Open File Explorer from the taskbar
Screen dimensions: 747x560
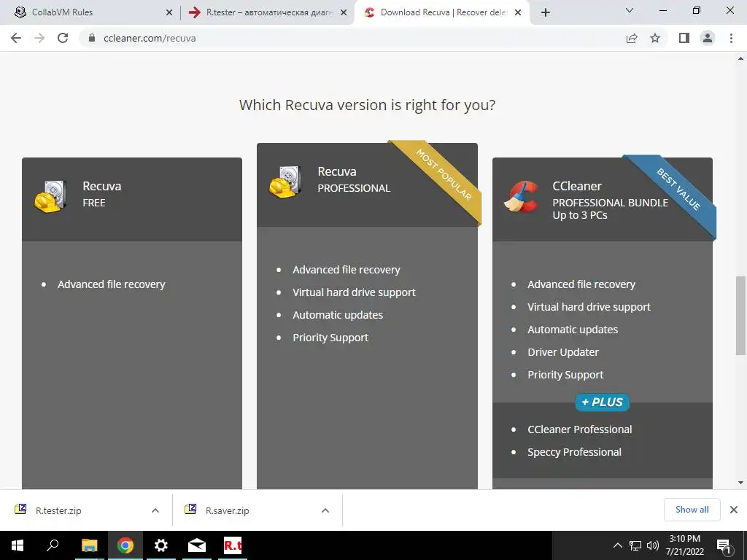89,545
